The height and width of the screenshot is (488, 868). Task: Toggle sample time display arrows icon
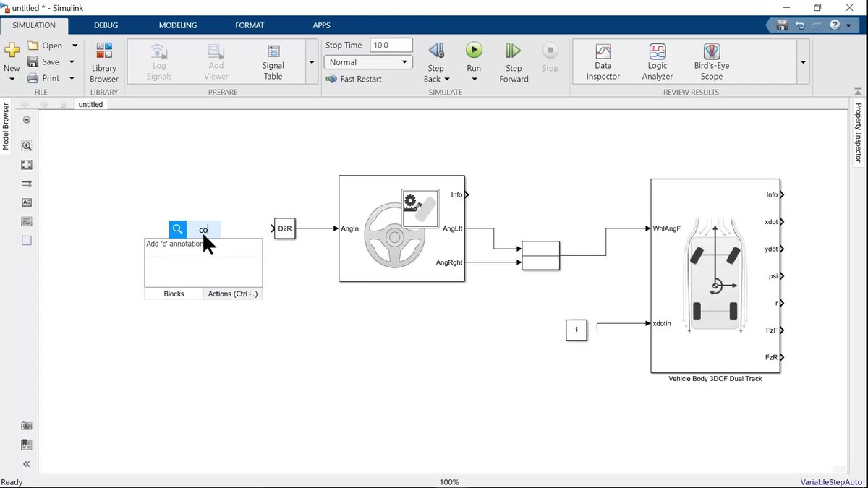[x=27, y=184]
